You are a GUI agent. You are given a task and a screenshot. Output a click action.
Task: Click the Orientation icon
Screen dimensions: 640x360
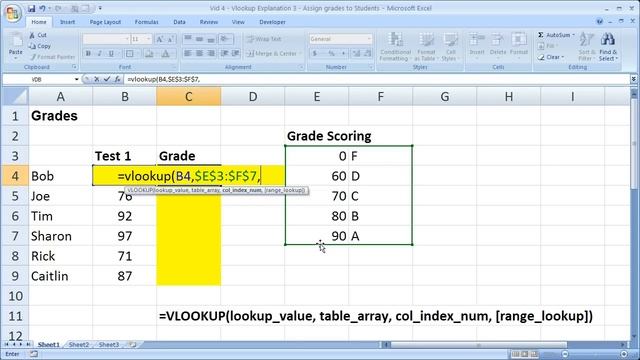(x=225, y=39)
